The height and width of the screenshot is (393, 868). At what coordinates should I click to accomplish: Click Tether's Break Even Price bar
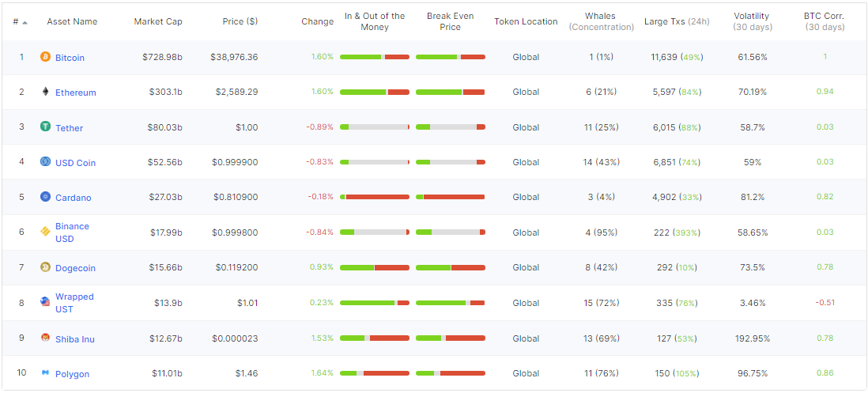coord(451,127)
